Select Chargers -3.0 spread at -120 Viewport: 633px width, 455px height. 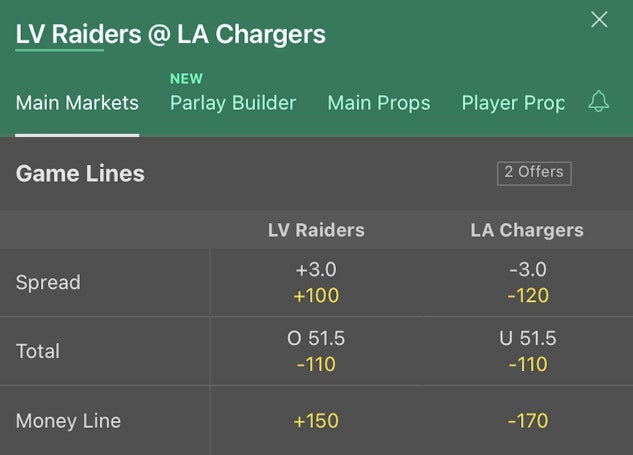point(527,283)
